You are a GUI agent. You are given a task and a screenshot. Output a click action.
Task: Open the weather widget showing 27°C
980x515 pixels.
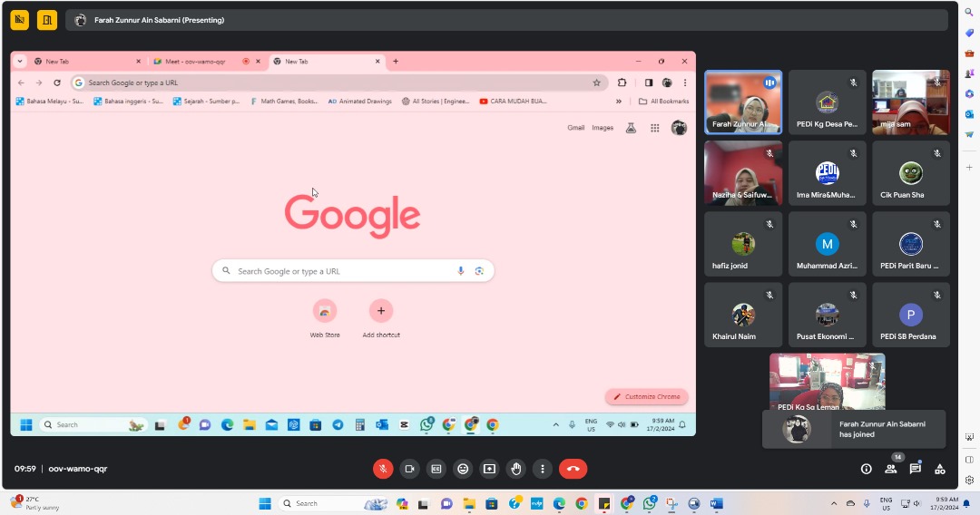pyautogui.click(x=34, y=503)
